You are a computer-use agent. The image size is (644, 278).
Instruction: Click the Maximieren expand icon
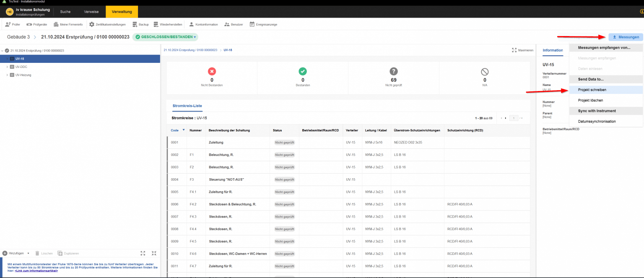(x=514, y=50)
